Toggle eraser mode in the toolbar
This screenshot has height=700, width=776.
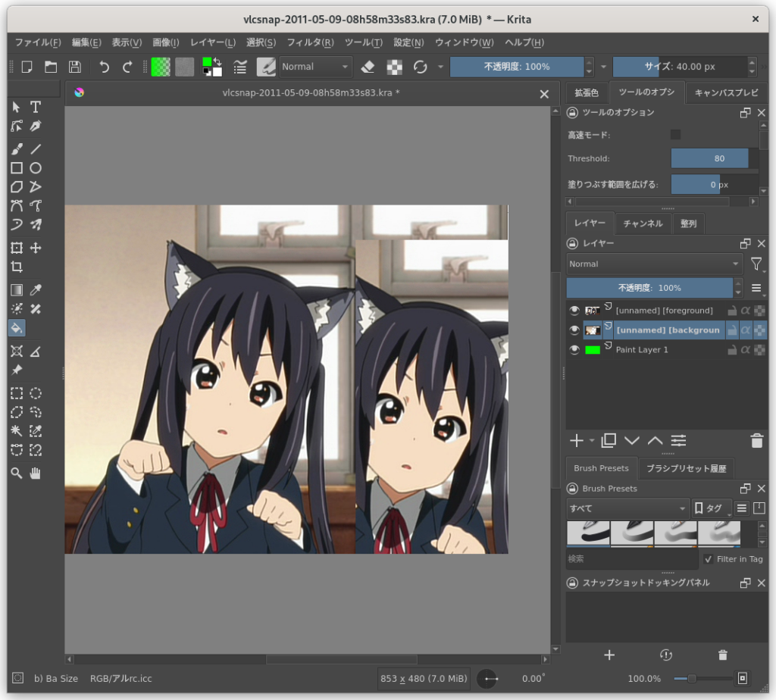(368, 67)
